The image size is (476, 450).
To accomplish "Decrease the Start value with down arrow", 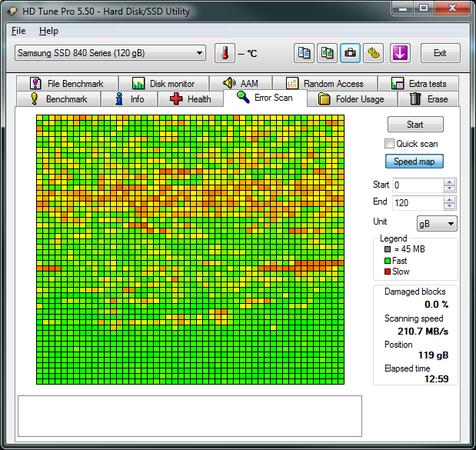I will pyautogui.click(x=449, y=188).
